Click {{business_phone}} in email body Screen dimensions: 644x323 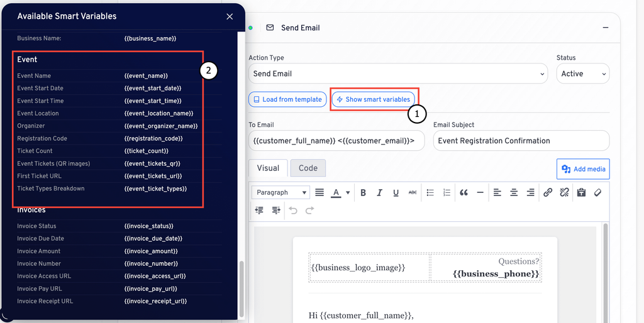[496, 274]
